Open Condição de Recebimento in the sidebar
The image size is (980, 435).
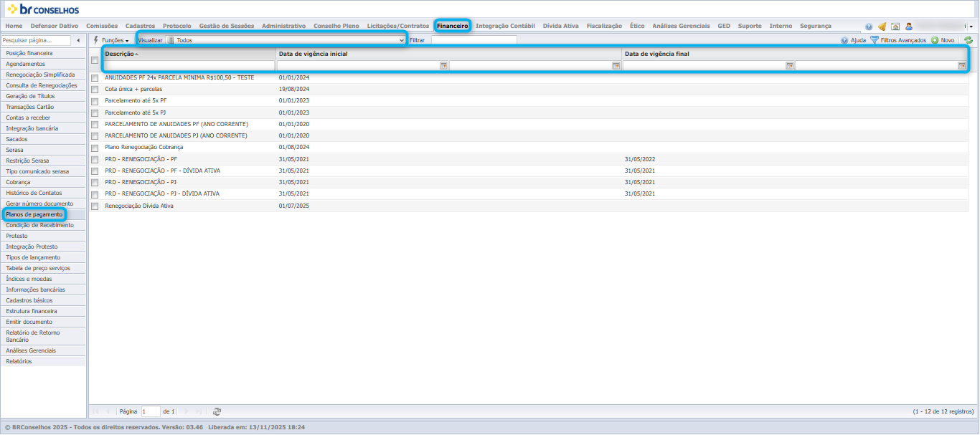43,225
